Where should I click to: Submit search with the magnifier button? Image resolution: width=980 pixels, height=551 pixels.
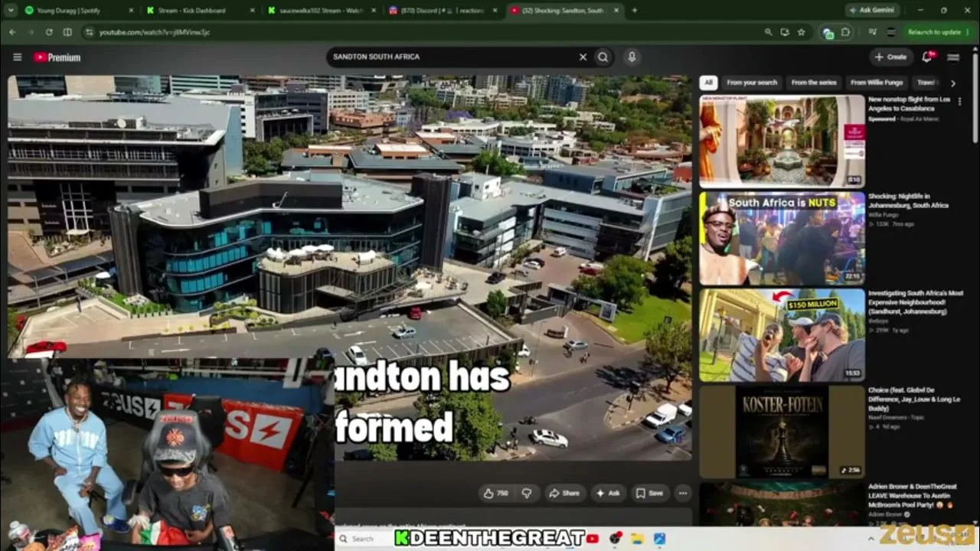pos(603,57)
